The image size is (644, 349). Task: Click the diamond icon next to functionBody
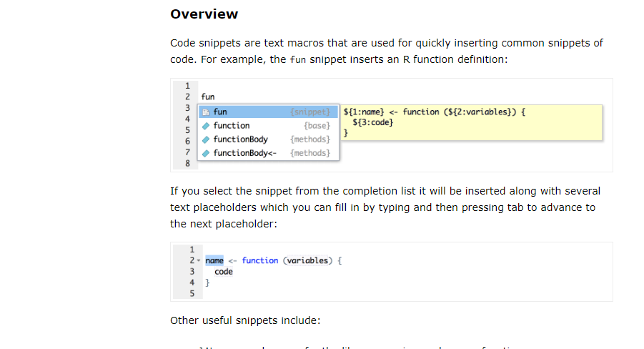[206, 139]
